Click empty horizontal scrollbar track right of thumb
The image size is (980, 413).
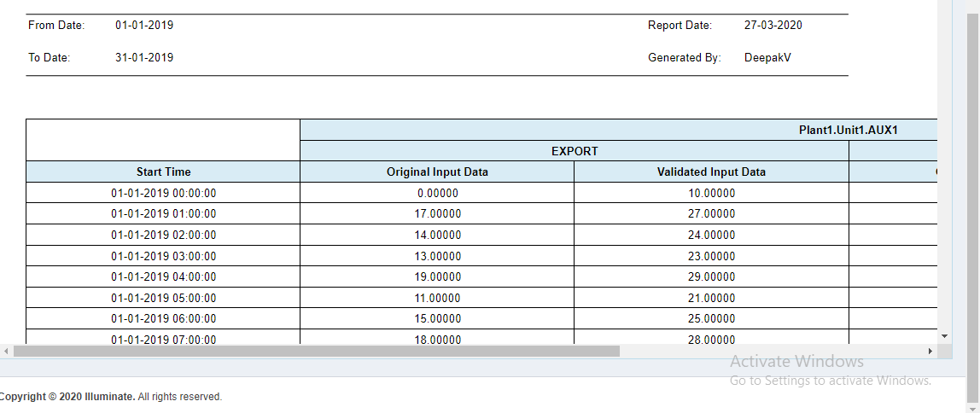(x=768, y=351)
